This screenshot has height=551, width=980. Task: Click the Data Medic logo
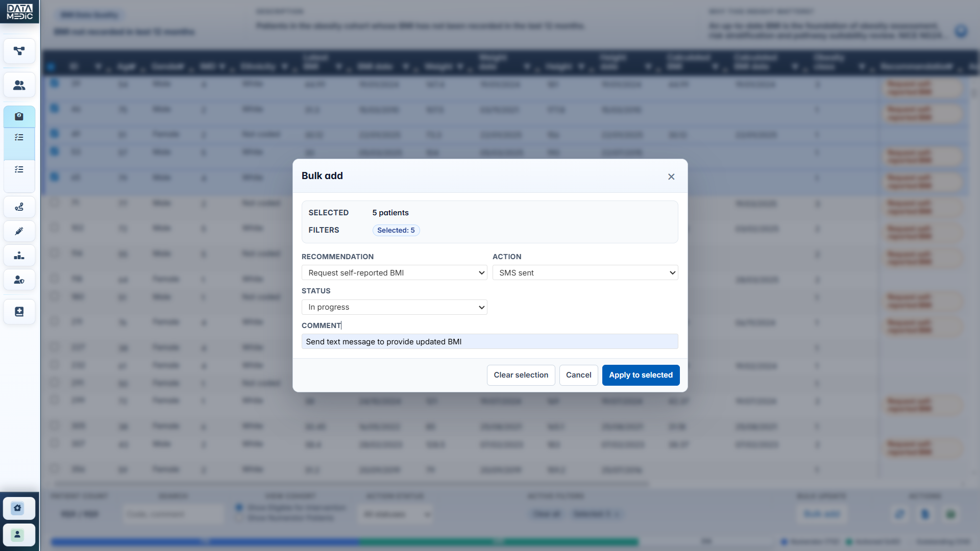(x=20, y=12)
